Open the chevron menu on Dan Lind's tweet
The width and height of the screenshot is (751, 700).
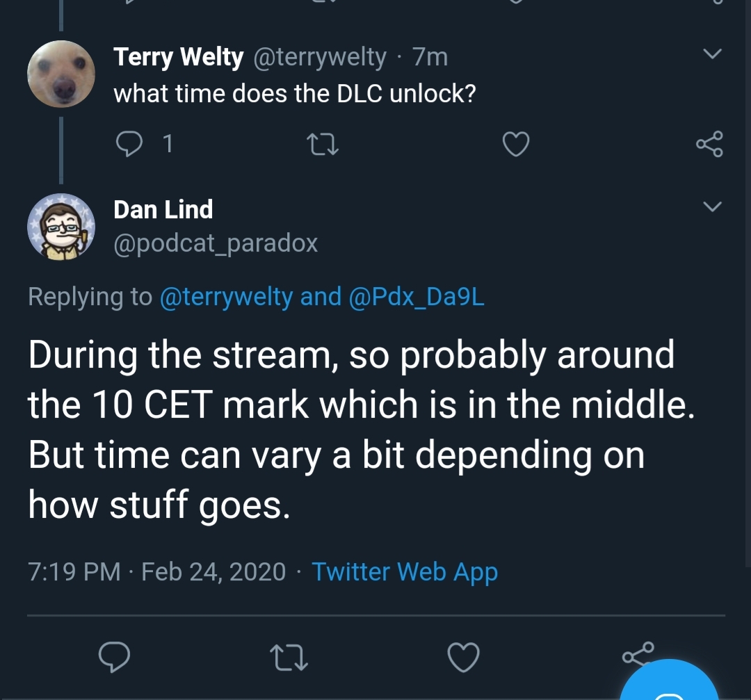click(713, 206)
